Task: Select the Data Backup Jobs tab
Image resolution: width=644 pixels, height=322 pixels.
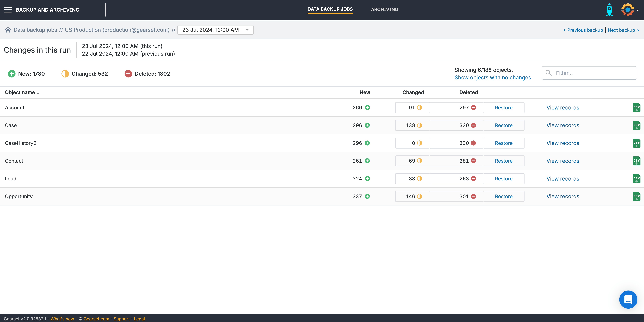Action: coord(330,9)
